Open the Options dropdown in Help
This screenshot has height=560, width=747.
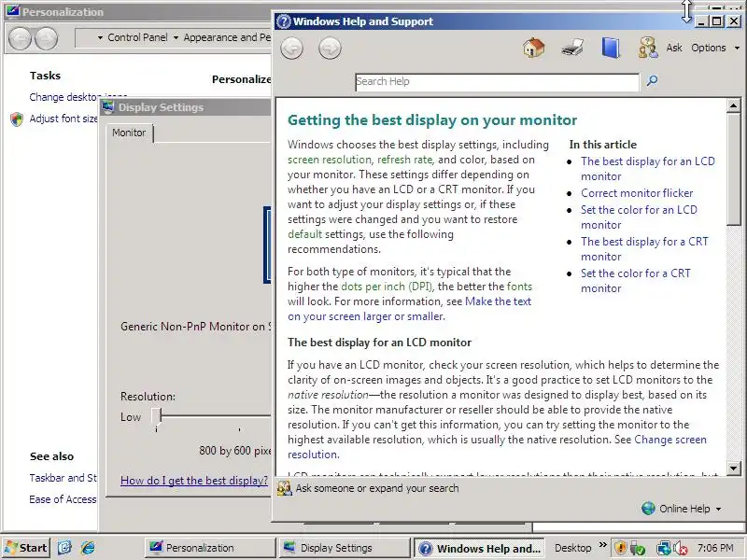point(715,48)
